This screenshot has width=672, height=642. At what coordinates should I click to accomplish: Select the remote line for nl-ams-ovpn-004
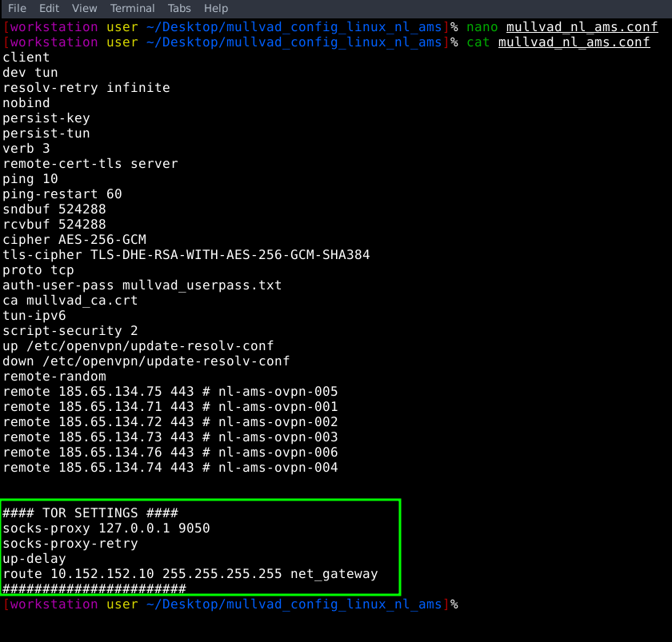(170, 468)
